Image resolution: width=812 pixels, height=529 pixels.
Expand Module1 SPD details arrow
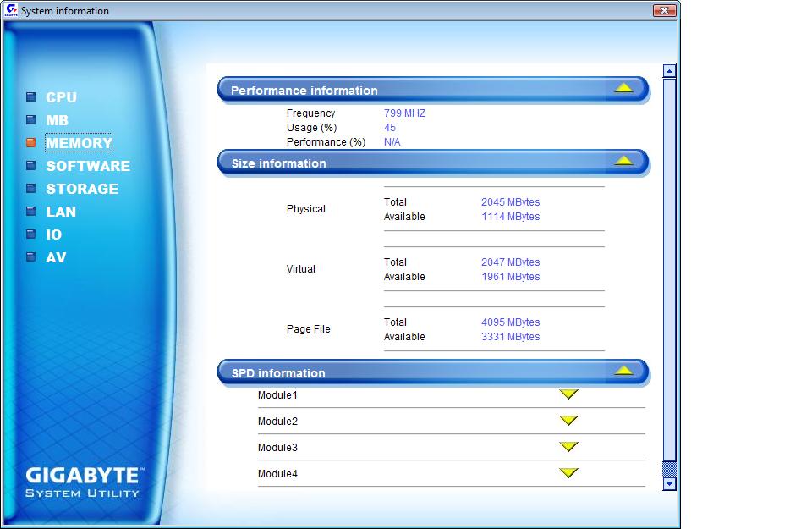tap(568, 394)
